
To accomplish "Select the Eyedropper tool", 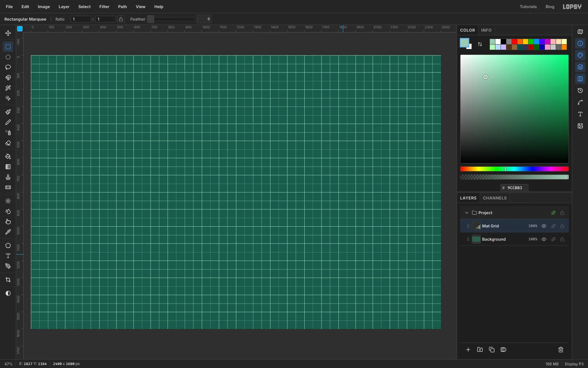I will tap(8, 232).
